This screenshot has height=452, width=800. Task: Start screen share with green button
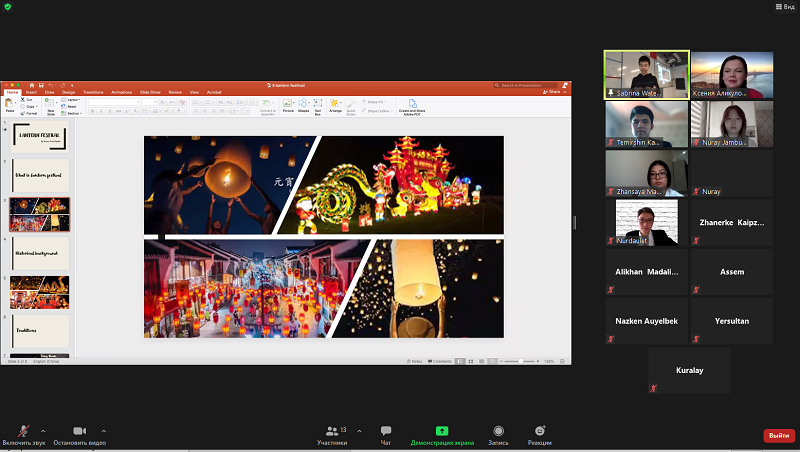pyautogui.click(x=442, y=431)
